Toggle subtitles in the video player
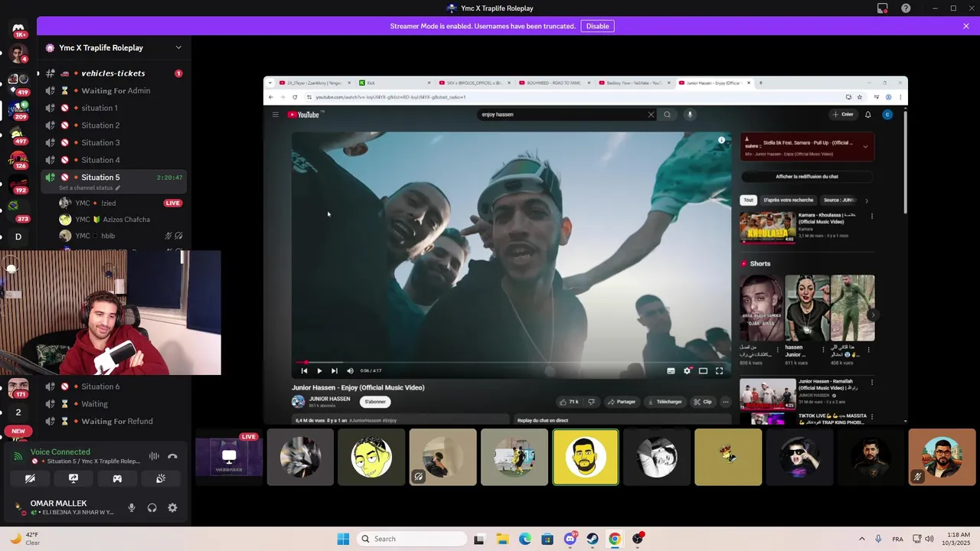This screenshot has width=980, height=551. click(x=671, y=371)
